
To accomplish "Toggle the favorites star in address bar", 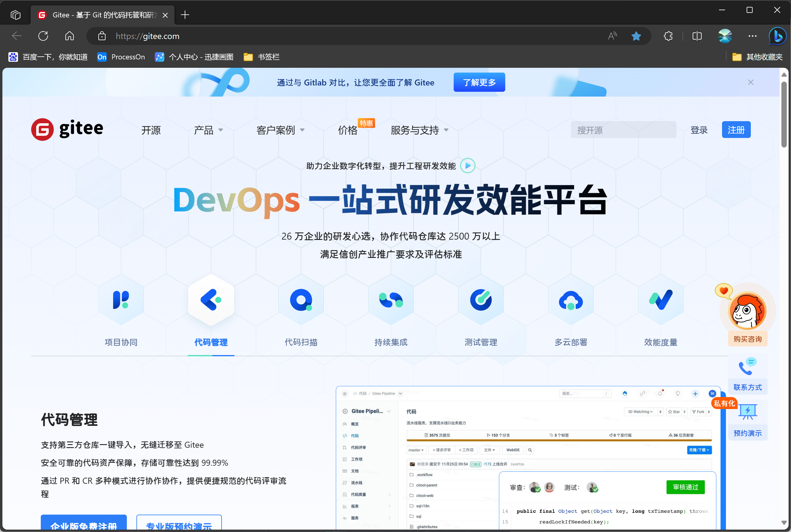I will 636,36.
